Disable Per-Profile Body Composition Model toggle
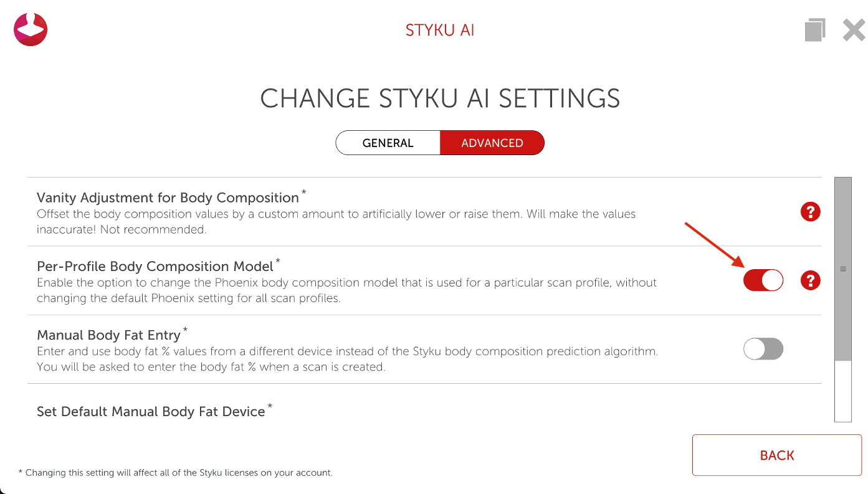868x494 pixels. click(x=763, y=281)
